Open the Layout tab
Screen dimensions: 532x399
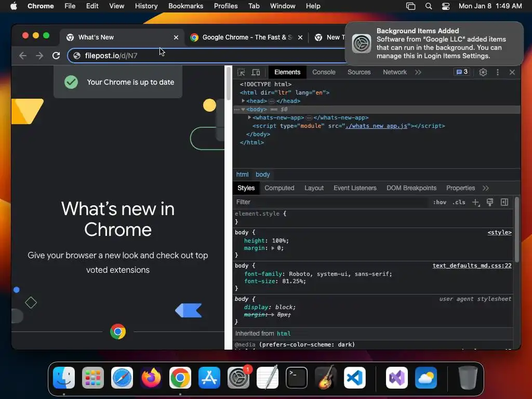(314, 188)
